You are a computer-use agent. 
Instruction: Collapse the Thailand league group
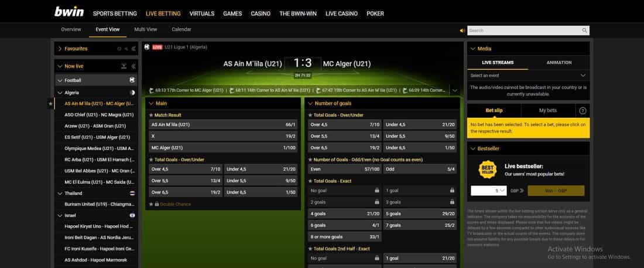(60, 194)
